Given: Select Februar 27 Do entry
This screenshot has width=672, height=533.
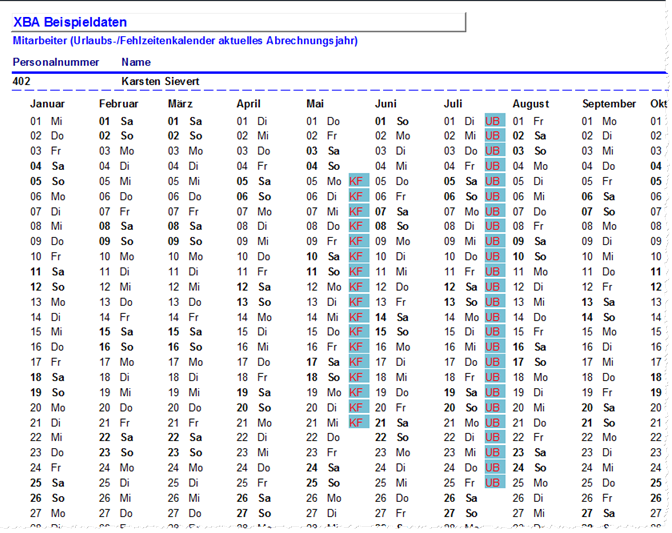Looking at the screenshot, I should pos(116,513).
